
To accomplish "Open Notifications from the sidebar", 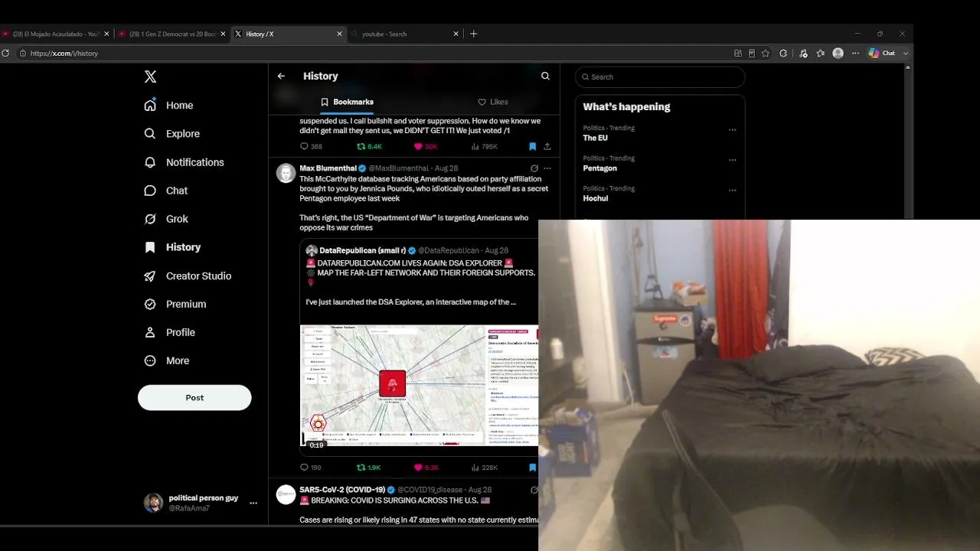I will (185, 162).
